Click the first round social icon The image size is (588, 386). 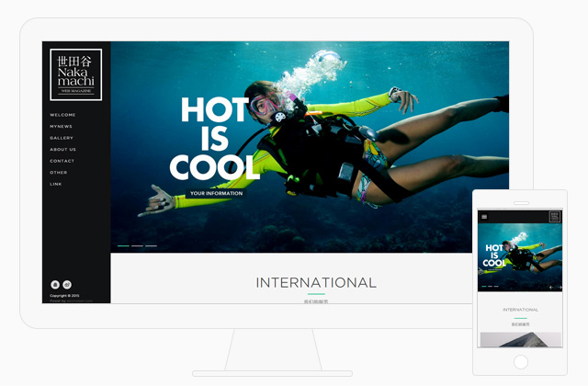tap(55, 285)
